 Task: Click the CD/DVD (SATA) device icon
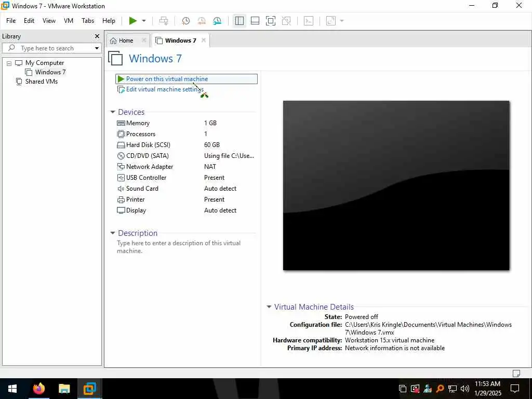[121, 156]
